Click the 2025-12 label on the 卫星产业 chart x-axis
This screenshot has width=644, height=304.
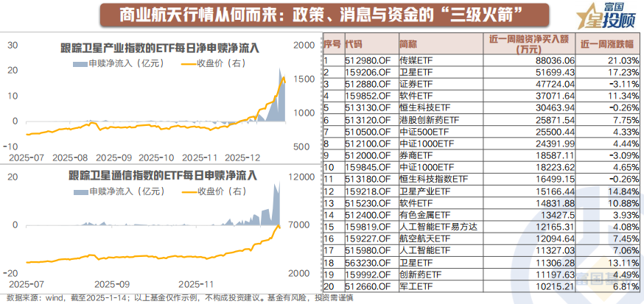click(241, 158)
